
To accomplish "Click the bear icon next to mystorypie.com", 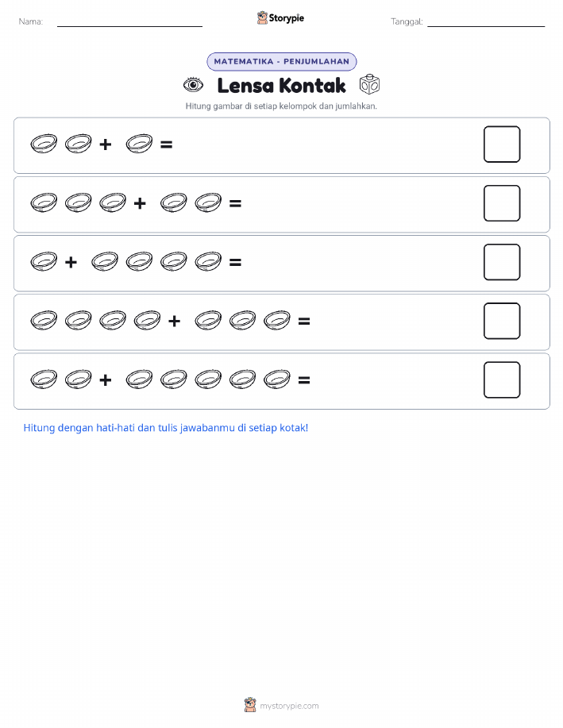I will click(x=250, y=705).
